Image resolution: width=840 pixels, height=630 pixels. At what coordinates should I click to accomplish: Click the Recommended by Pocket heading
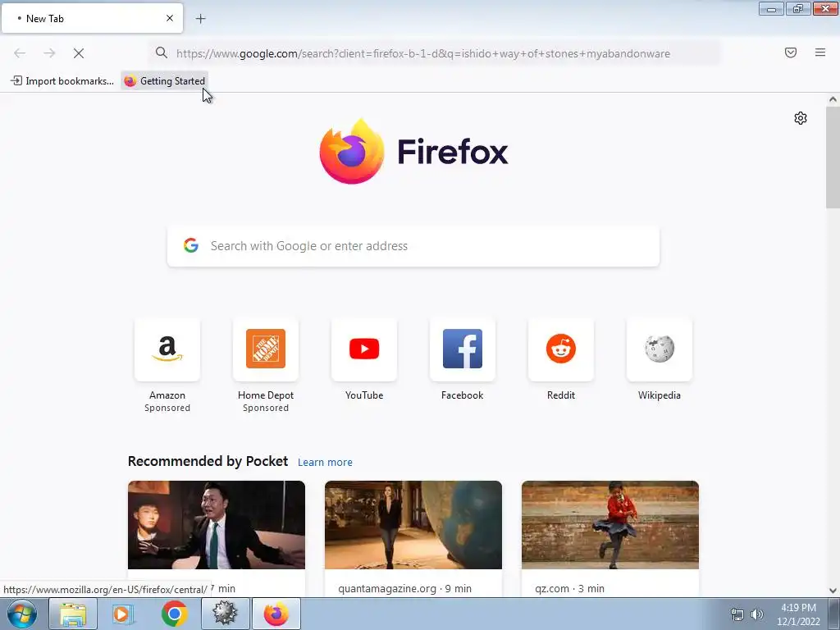pos(208,461)
